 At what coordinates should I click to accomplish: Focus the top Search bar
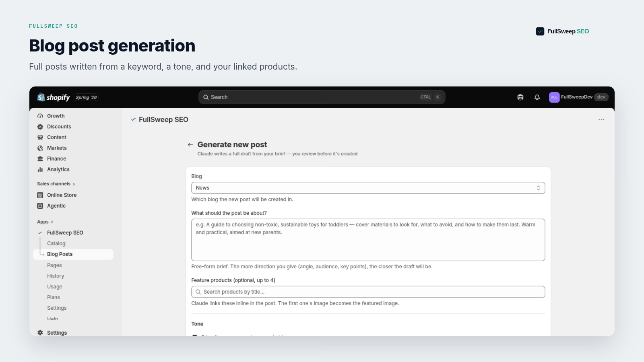click(322, 97)
